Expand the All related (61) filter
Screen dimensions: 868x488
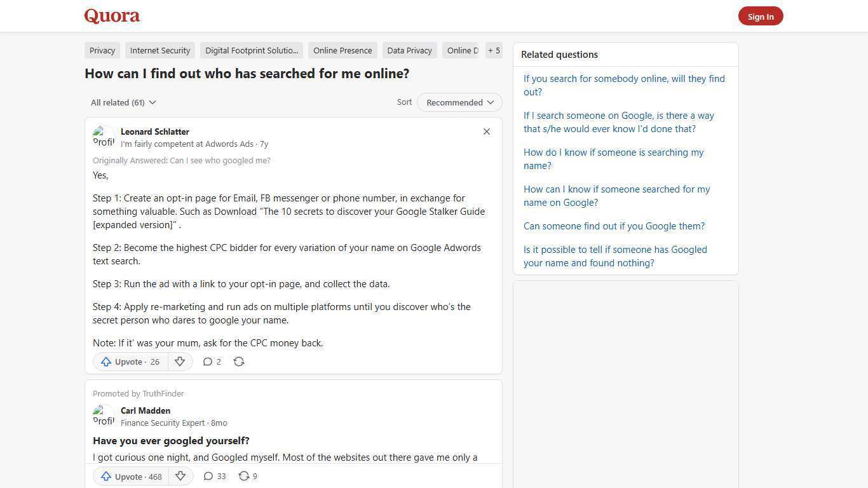click(x=123, y=102)
